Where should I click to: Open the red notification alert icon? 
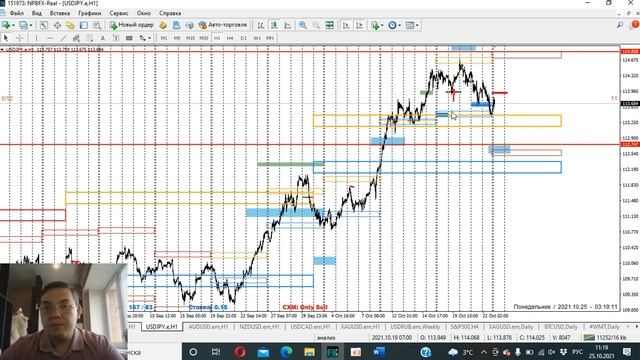click(635, 25)
